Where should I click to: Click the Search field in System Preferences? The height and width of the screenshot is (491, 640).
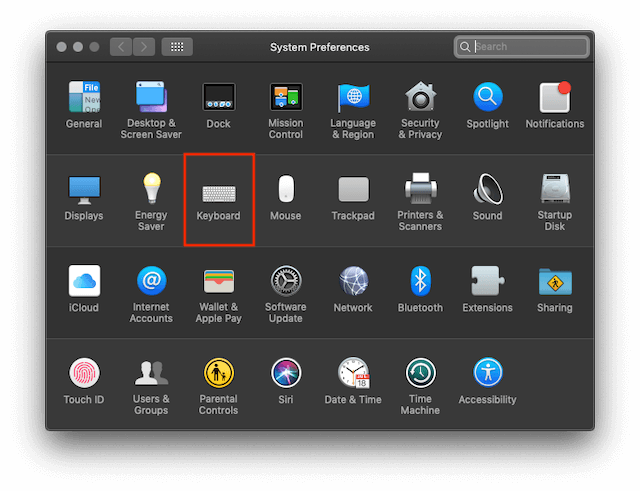[522, 47]
